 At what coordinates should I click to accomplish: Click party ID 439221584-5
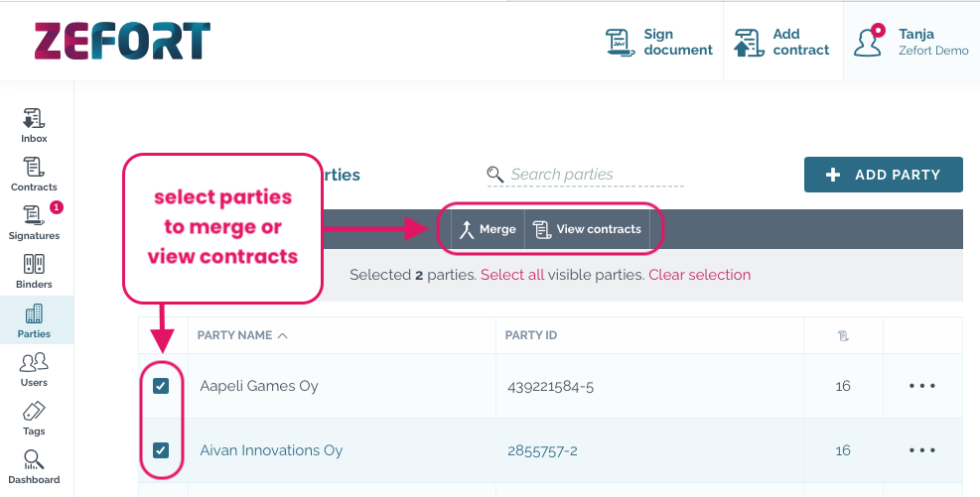pos(551,387)
